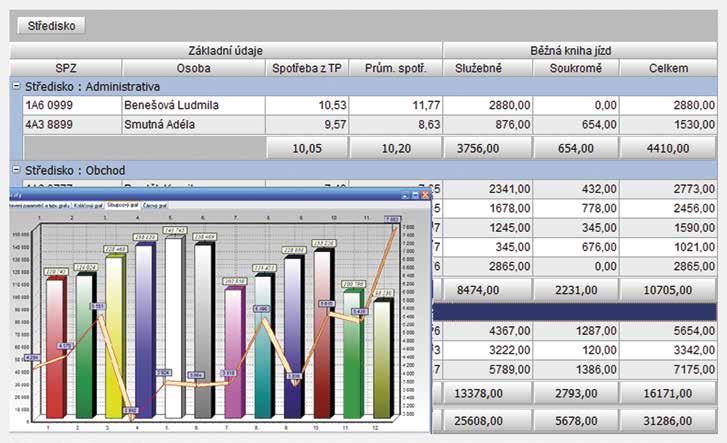Click the Spotřeba z TP column header
The image size is (727, 443).
click(307, 68)
